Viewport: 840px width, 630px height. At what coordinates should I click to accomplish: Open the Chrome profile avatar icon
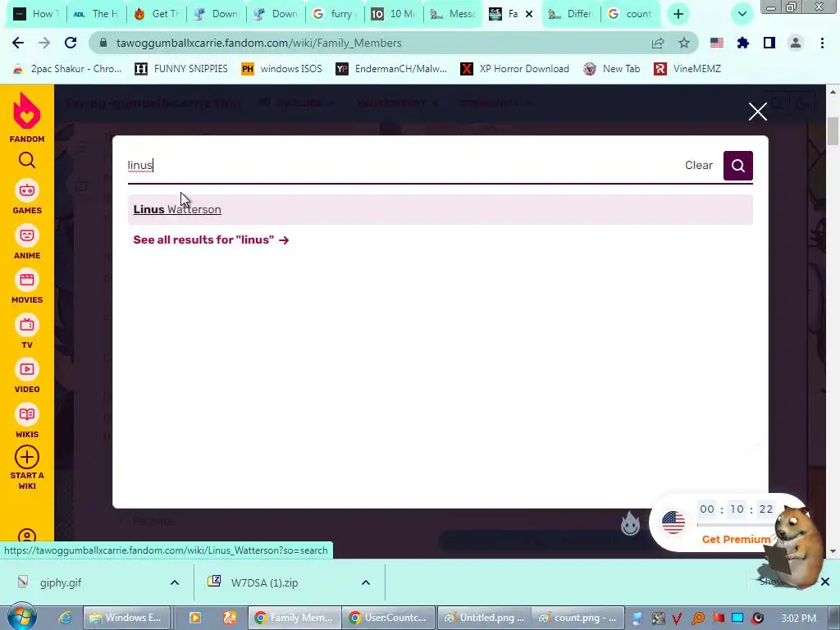pyautogui.click(x=796, y=43)
